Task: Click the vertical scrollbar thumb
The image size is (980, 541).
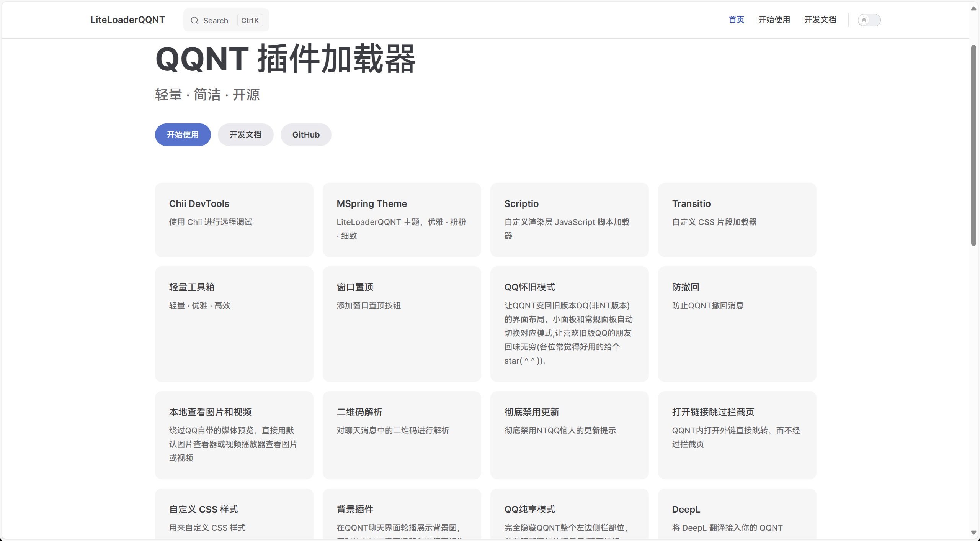Action: pos(973,146)
